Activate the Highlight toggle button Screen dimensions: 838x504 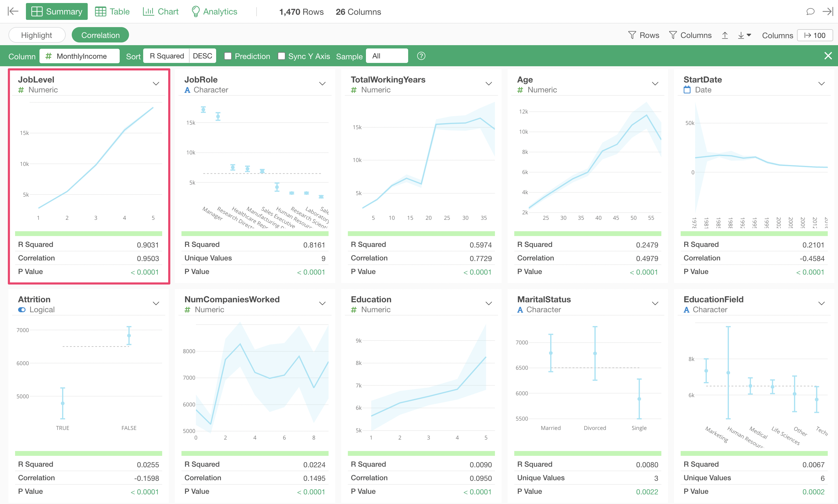37,35
